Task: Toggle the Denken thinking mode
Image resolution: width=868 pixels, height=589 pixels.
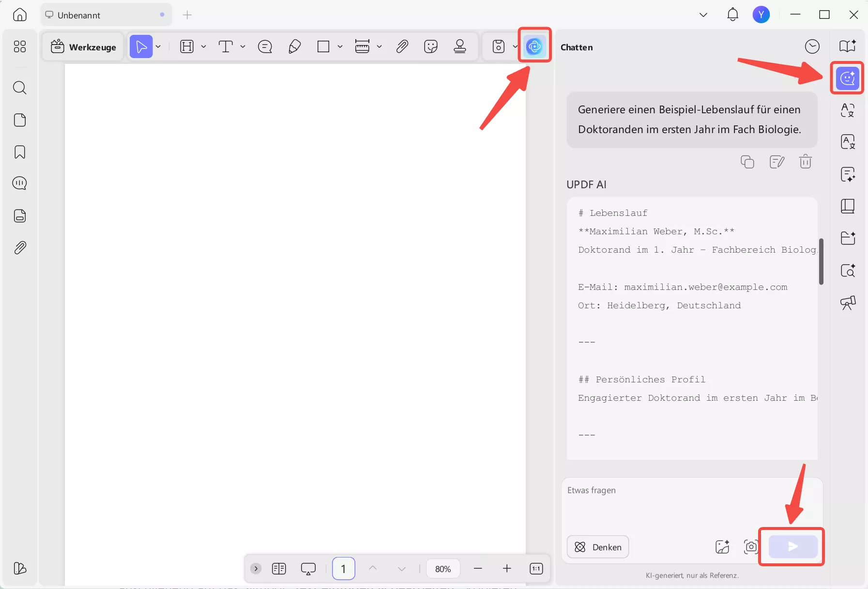Action: click(598, 547)
